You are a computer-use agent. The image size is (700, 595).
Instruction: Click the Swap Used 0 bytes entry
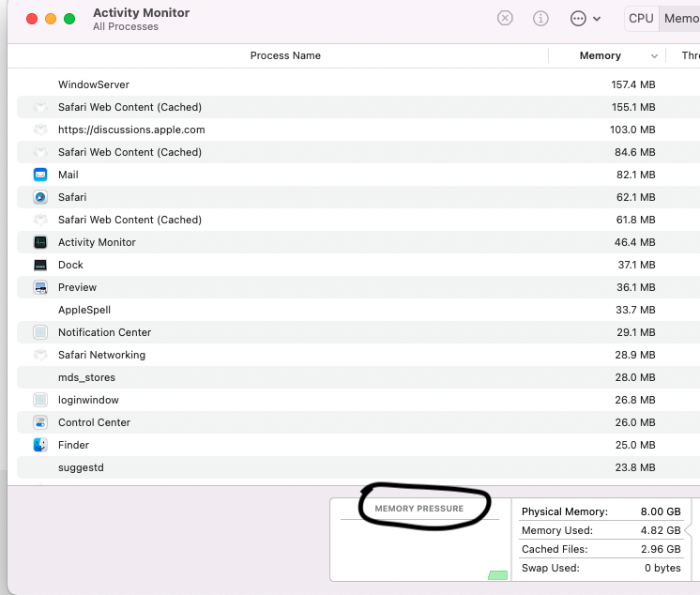601,568
